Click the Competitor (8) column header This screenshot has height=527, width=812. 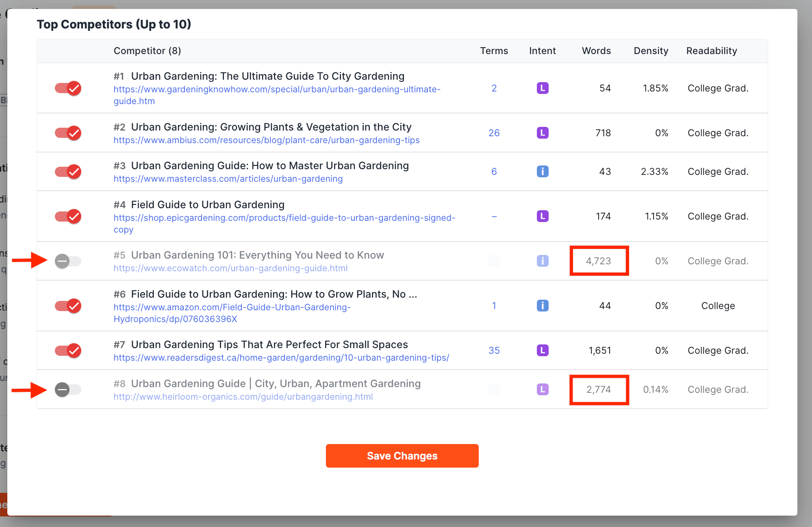[147, 51]
